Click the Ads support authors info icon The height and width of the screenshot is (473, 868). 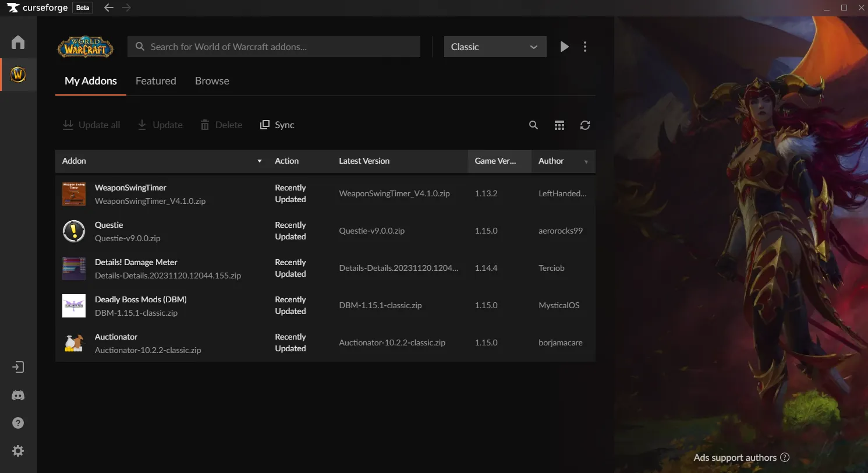tap(785, 457)
